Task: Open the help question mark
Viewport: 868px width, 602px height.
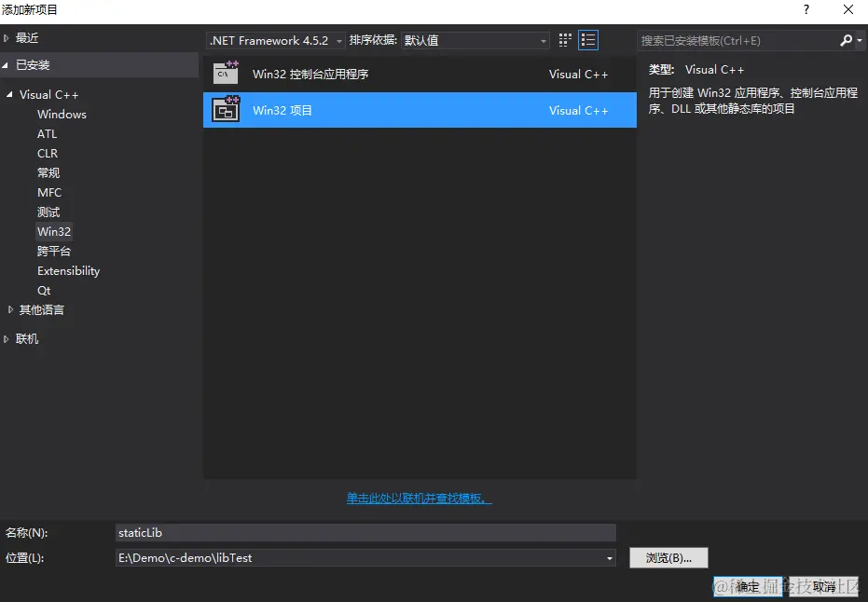Action: click(x=806, y=9)
